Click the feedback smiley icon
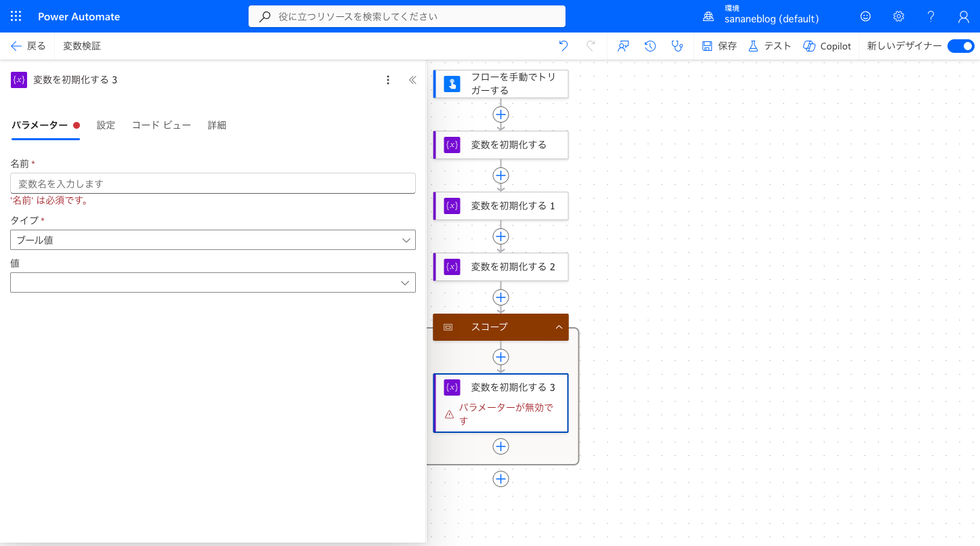980x546 pixels. [866, 16]
